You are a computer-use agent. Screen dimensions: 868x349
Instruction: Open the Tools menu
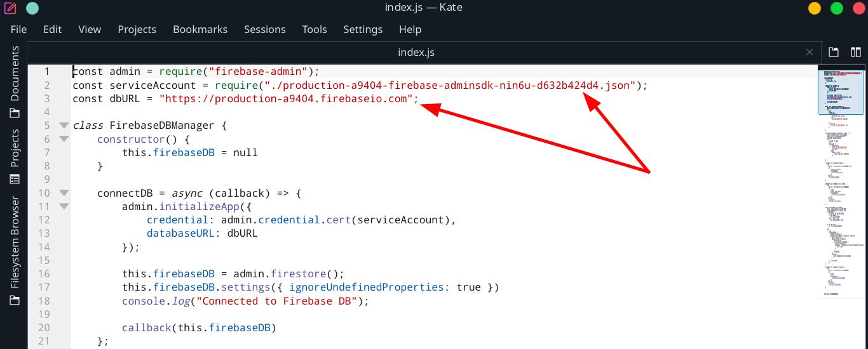314,29
